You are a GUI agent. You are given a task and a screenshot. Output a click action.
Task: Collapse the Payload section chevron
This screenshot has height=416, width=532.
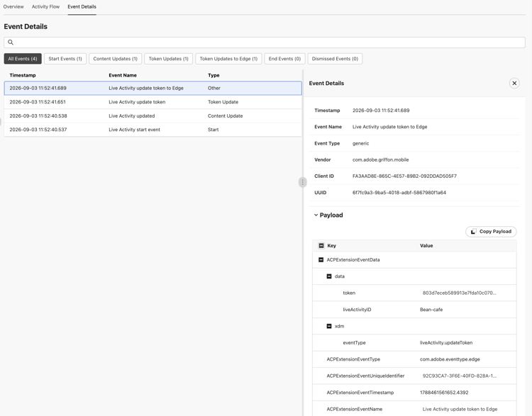coord(316,215)
